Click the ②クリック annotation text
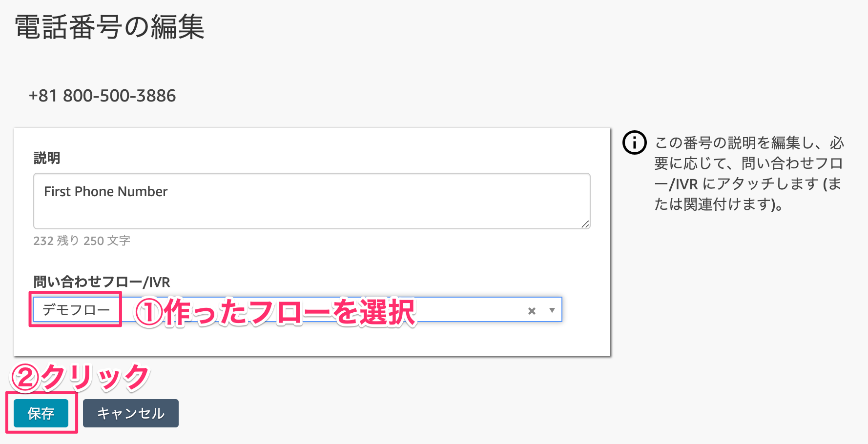The image size is (868, 444). coord(80,378)
